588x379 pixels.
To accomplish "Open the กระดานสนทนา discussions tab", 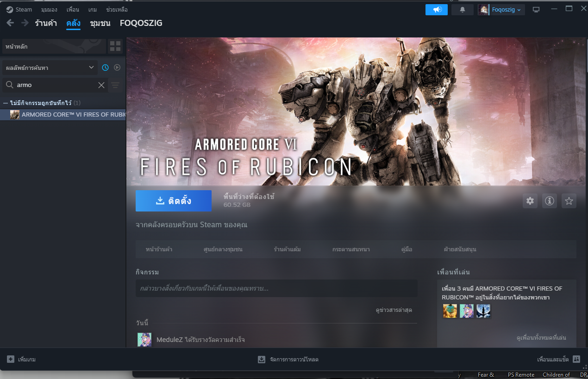I will (x=351, y=249).
